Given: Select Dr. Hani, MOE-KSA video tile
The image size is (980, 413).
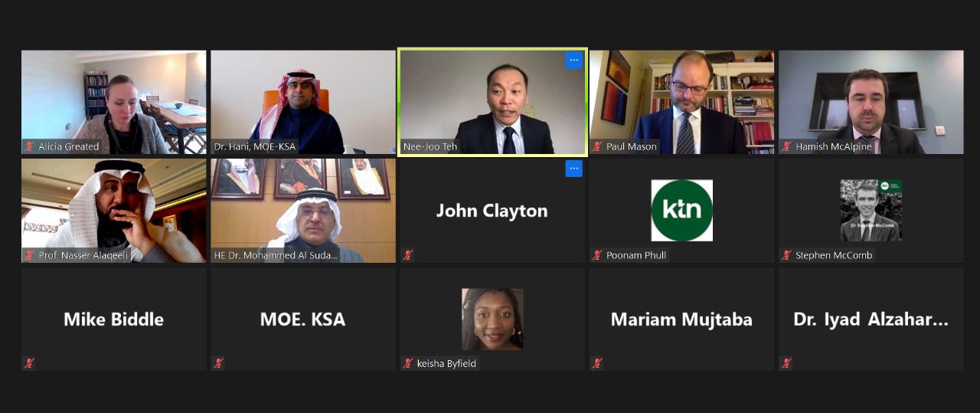Looking at the screenshot, I should (303, 102).
